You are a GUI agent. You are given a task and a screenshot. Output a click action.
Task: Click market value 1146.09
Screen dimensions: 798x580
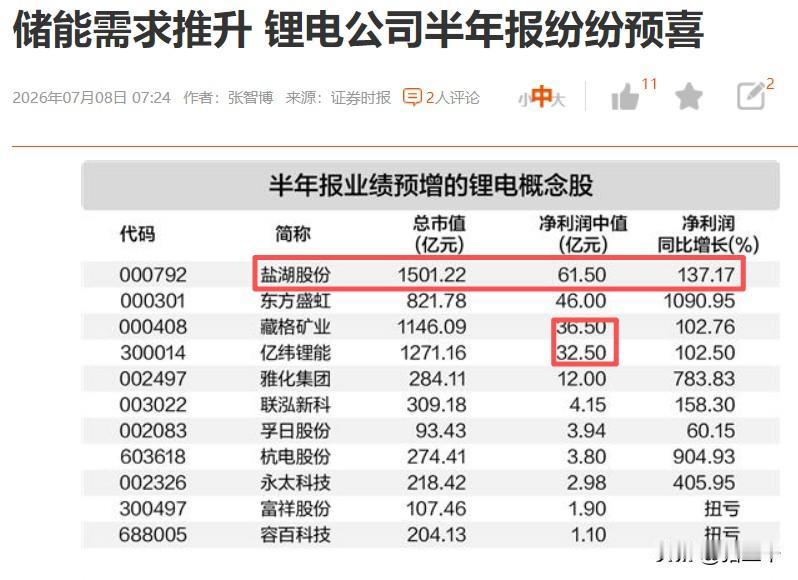point(432,327)
